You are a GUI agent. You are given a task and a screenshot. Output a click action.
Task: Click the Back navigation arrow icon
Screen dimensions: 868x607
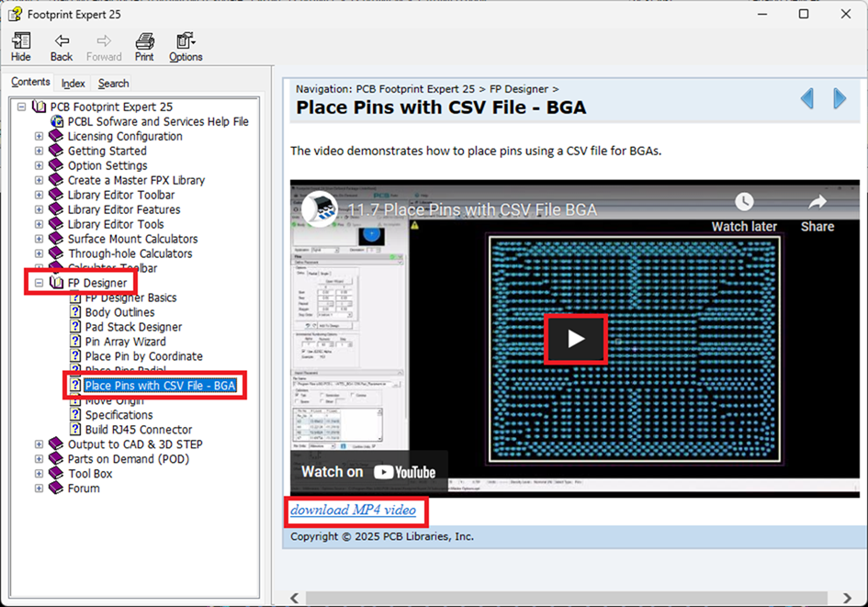[x=62, y=41]
